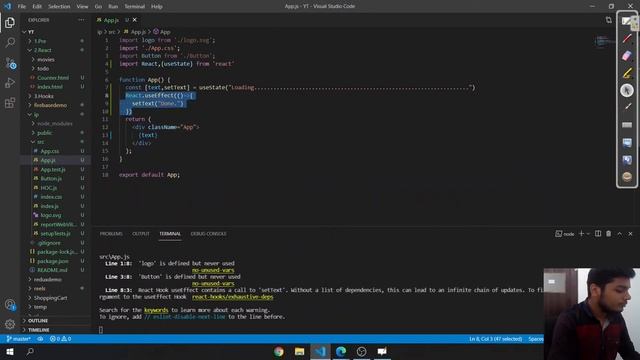Open the File menu
This screenshot has width=640, height=360.
pyautogui.click(x=22, y=6)
